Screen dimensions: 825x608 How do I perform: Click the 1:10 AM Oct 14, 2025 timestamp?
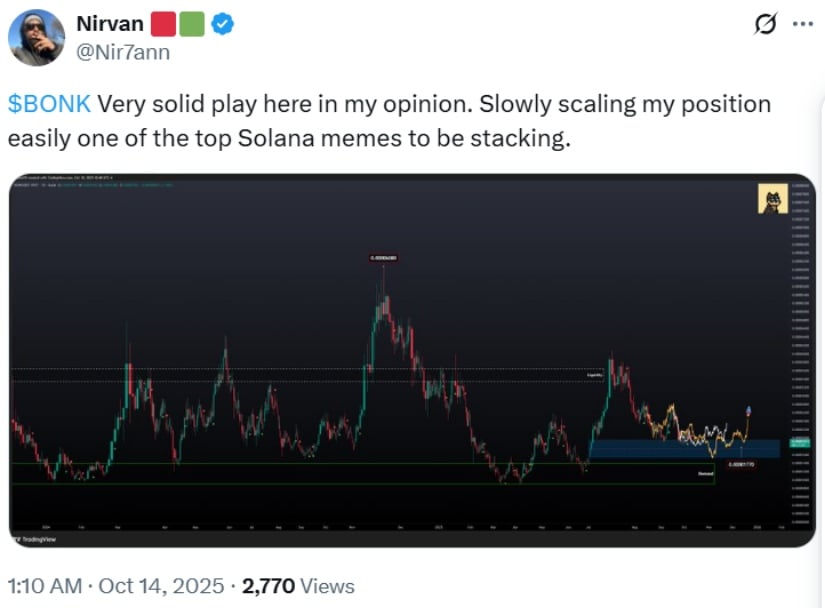coord(116,586)
